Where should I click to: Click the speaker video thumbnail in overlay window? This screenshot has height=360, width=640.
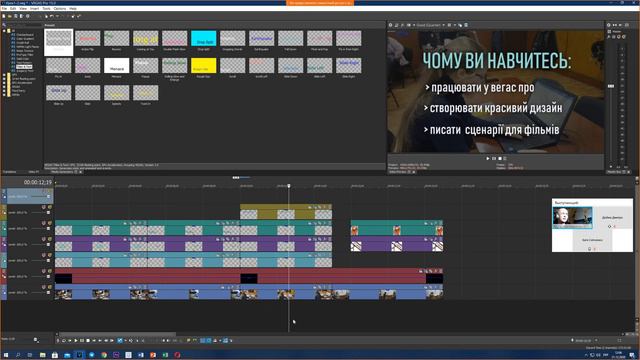coord(572,217)
